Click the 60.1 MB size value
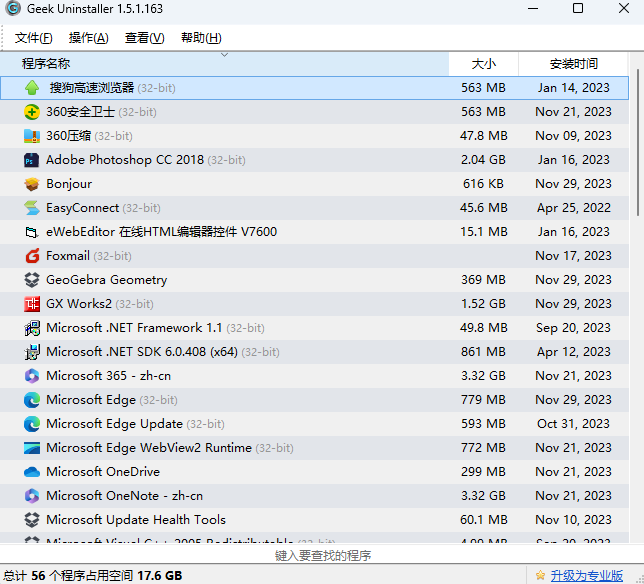644x584 pixels. (x=484, y=520)
